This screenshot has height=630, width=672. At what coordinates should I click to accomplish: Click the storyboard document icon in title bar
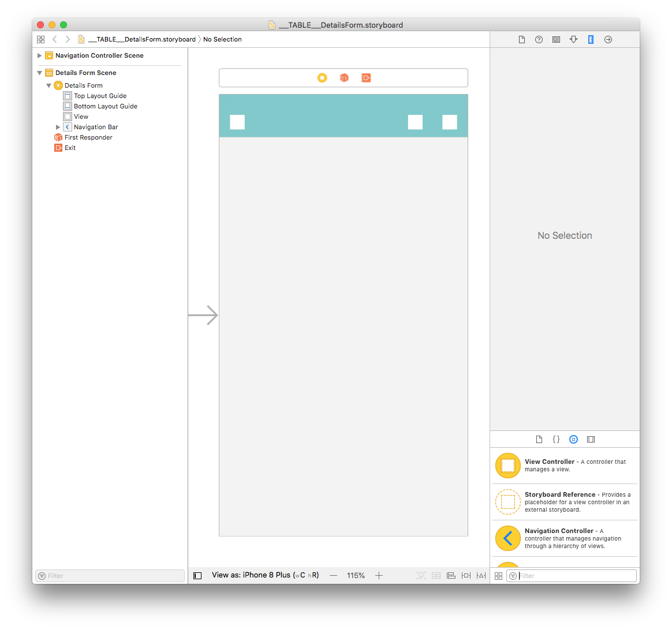pyautogui.click(x=272, y=25)
